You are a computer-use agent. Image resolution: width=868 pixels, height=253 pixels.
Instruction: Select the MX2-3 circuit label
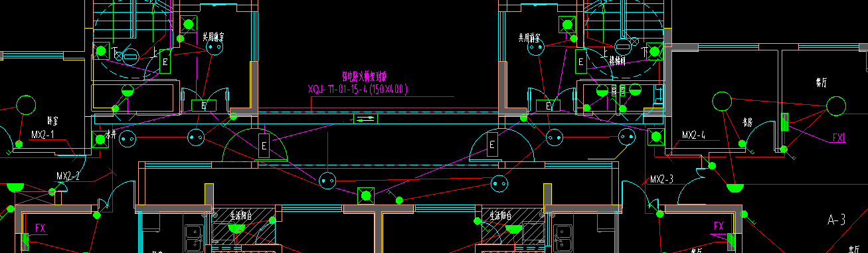[662, 179]
